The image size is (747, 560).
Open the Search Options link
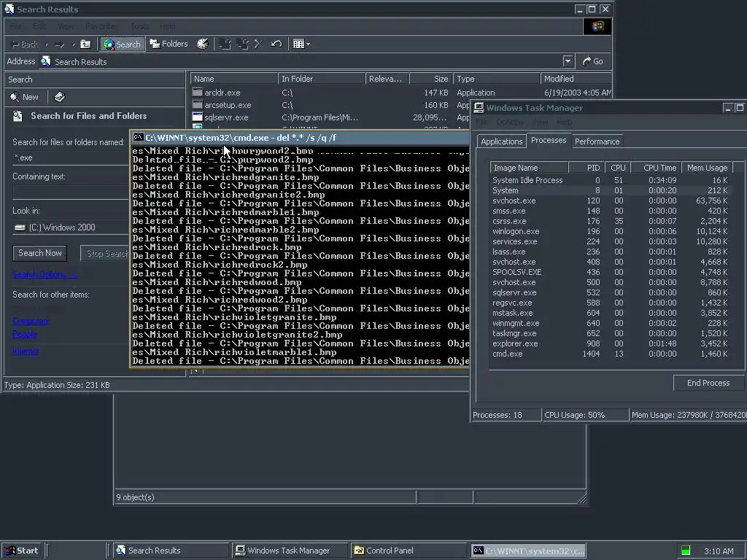click(x=45, y=274)
